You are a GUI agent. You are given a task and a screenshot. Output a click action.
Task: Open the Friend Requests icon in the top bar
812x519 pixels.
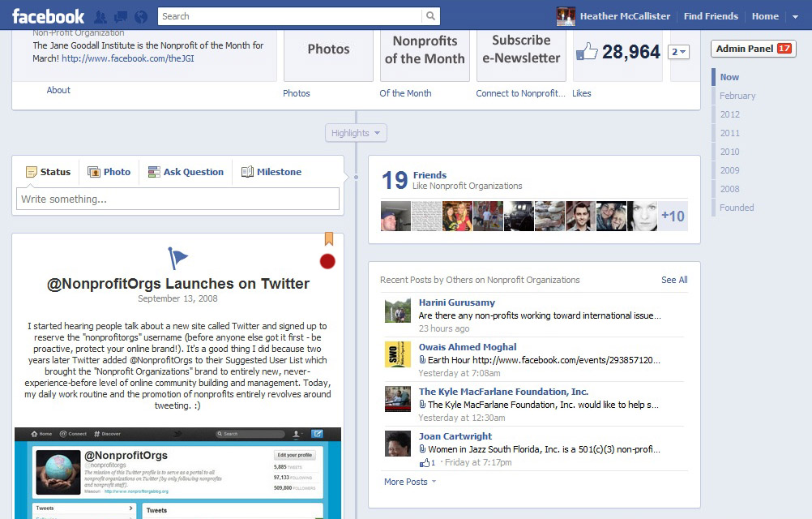[x=101, y=15]
